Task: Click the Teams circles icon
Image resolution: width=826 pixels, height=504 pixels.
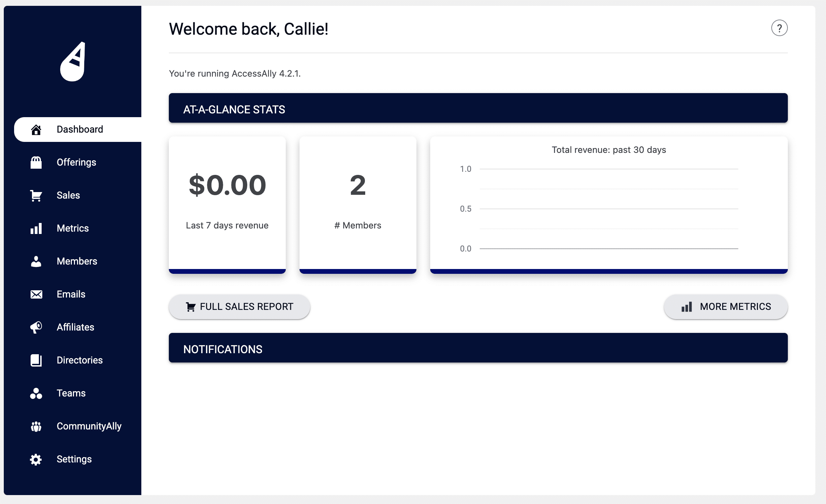Action: pyautogui.click(x=36, y=393)
